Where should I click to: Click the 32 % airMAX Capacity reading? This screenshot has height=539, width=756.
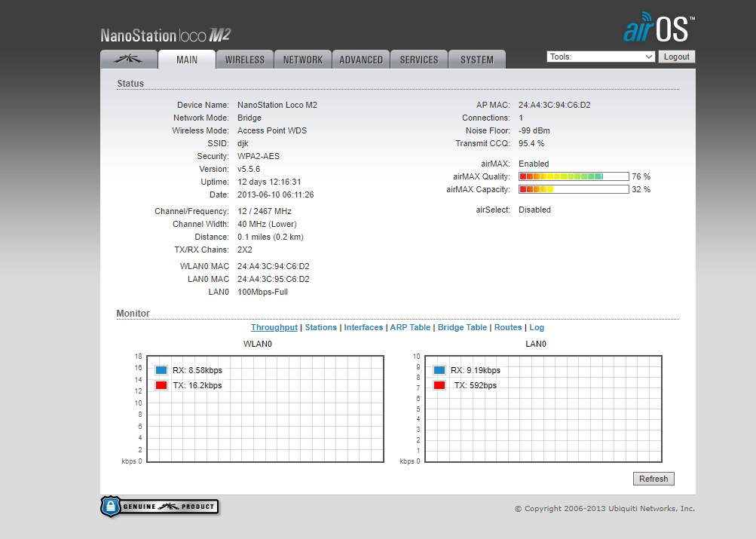pos(641,189)
